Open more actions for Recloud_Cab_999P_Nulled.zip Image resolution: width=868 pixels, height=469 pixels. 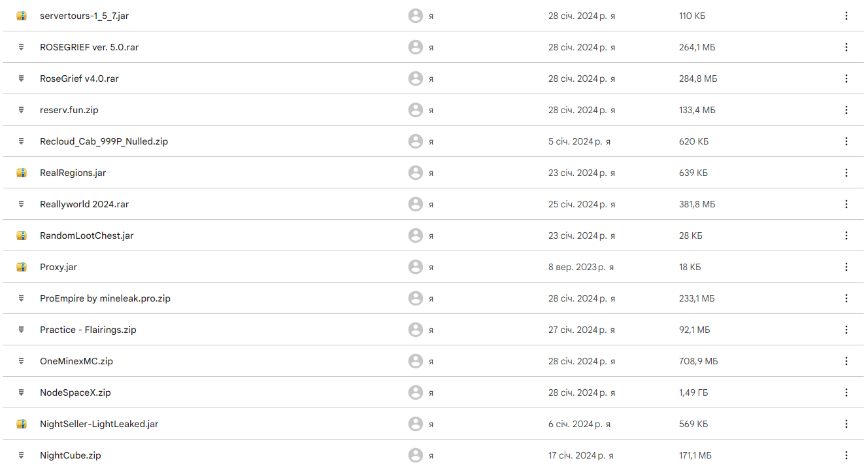(846, 141)
